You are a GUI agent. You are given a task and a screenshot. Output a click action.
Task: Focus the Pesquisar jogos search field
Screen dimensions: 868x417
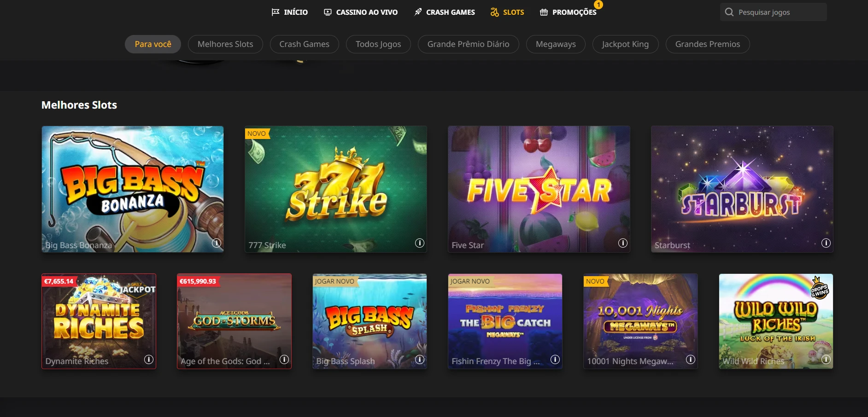click(774, 12)
